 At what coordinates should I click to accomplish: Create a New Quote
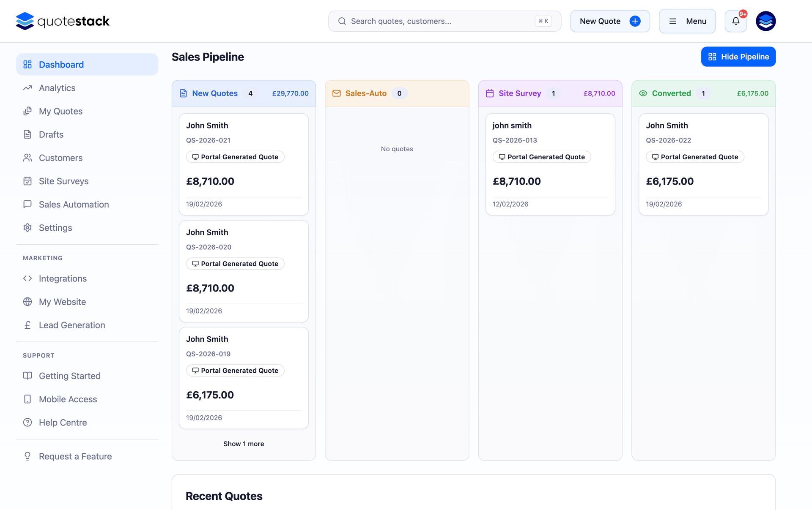(x=609, y=21)
